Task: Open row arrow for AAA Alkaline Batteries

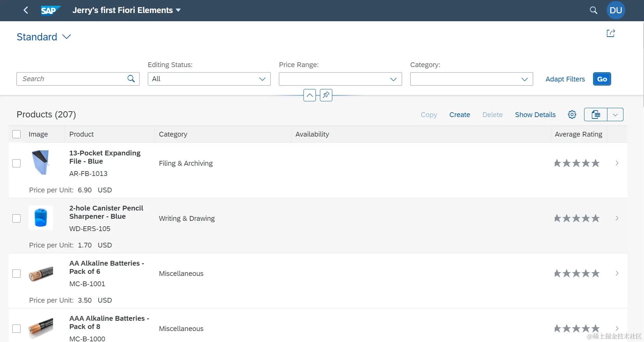Action: tap(617, 329)
